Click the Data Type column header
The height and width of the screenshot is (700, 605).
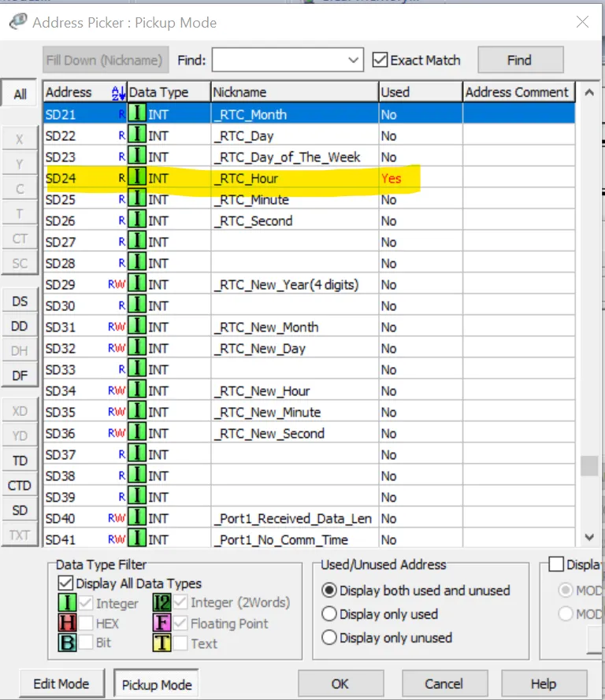(169, 92)
